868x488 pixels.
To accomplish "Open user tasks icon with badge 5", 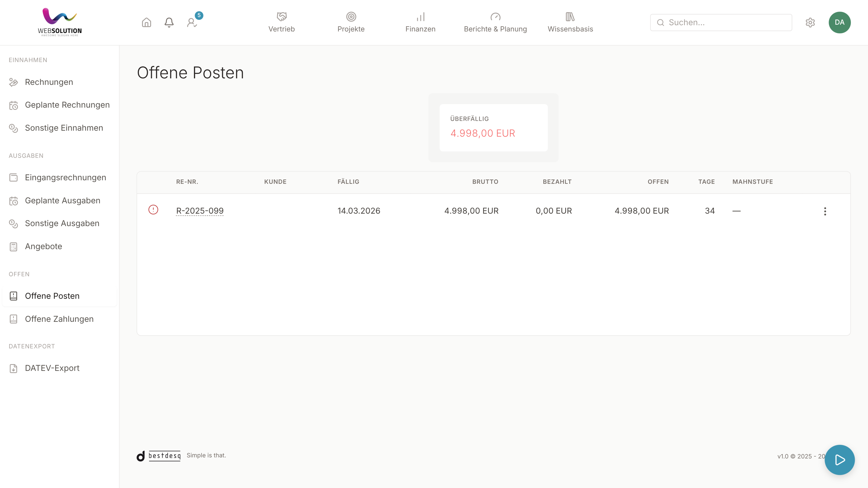I will pyautogui.click(x=192, y=23).
